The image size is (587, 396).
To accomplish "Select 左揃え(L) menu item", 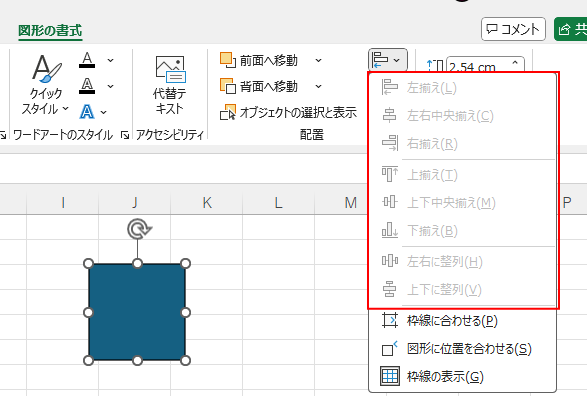I will (x=462, y=88).
